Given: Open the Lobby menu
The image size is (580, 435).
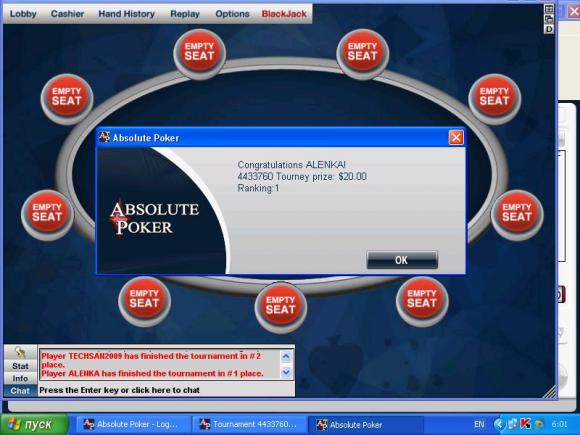Looking at the screenshot, I should [x=23, y=14].
